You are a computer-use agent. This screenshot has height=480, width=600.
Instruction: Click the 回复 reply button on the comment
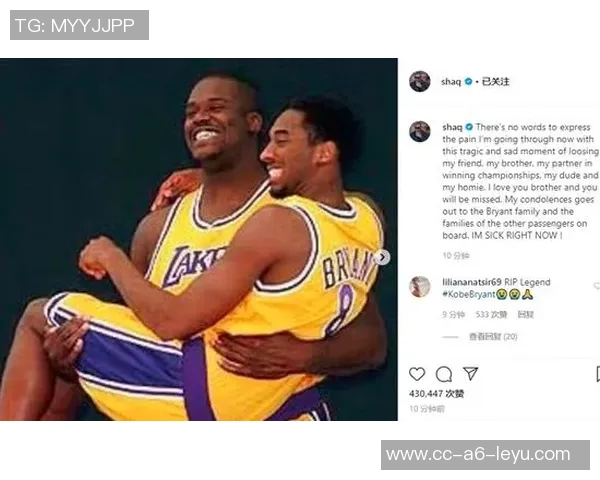[x=525, y=315]
